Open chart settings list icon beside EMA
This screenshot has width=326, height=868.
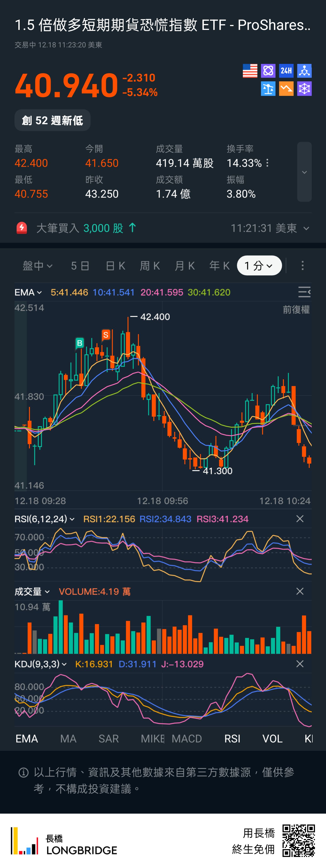click(x=304, y=292)
